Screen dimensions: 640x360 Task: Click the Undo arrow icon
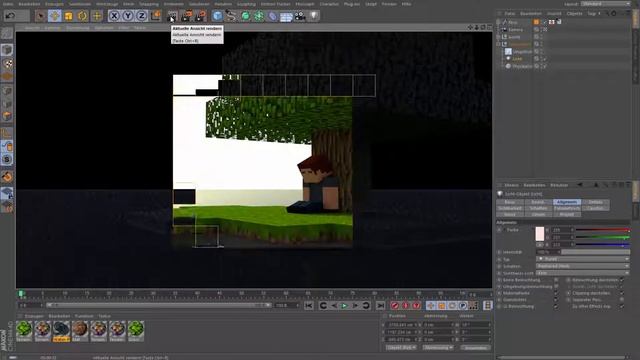click(11, 16)
